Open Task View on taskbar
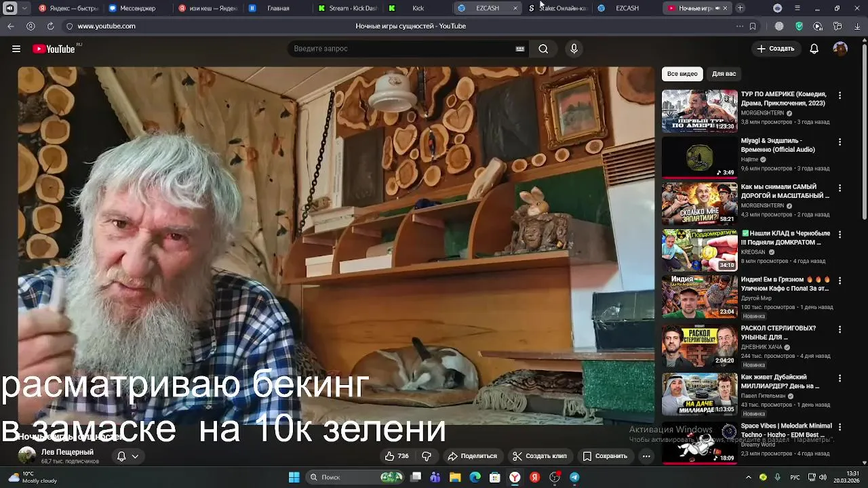The width and height of the screenshot is (868, 488). [416, 477]
